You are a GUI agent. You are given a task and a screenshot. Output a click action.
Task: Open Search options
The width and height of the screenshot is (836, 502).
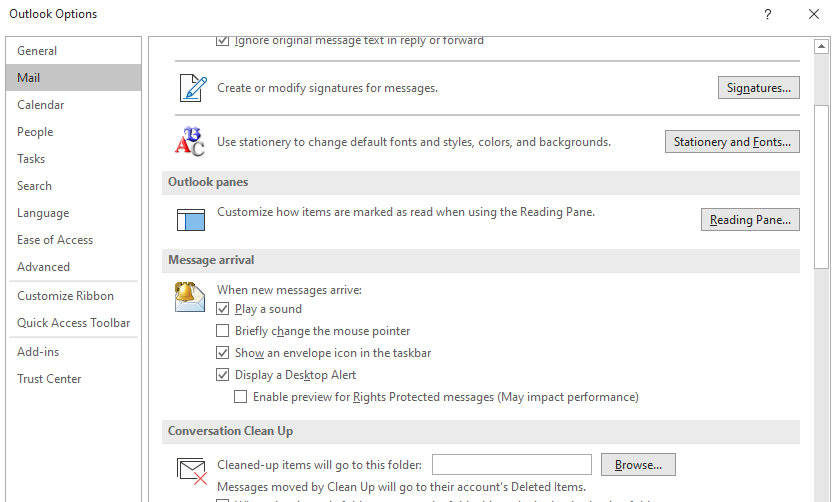(74, 186)
